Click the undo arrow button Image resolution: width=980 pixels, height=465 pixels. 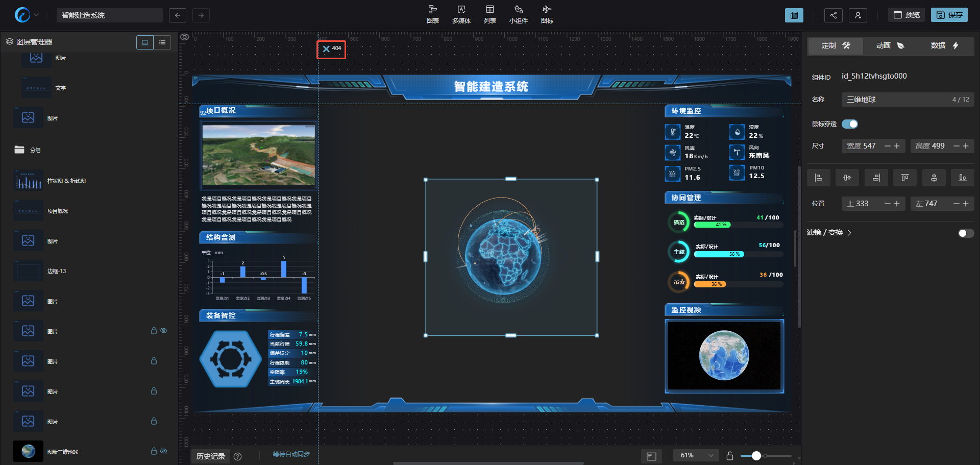point(177,15)
